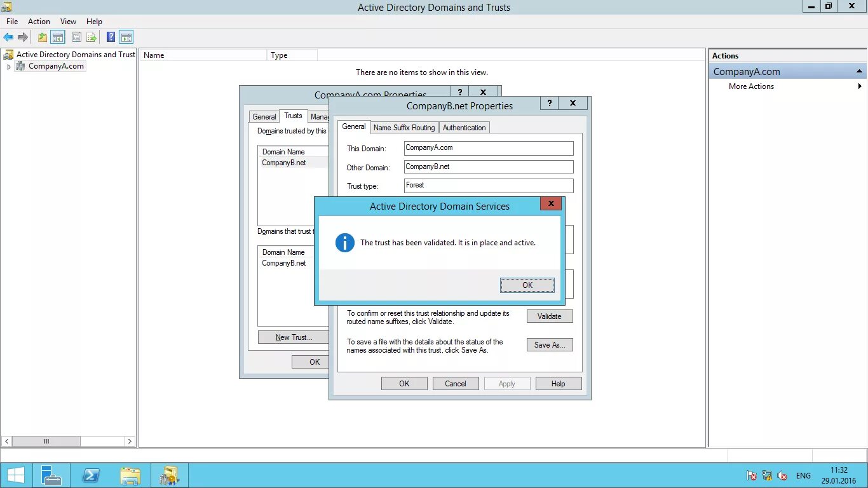Go back using the blue Back arrow
Viewport: 868px width, 488px height.
8,37
